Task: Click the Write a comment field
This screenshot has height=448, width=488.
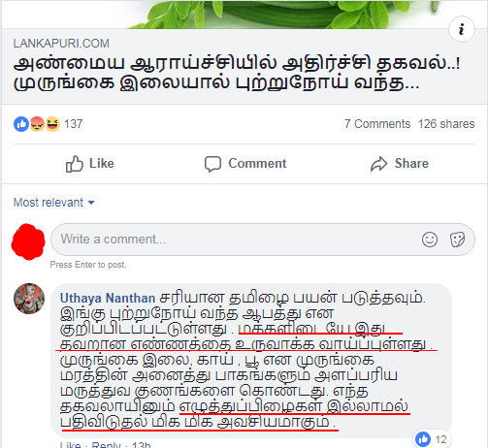Action: click(x=263, y=240)
